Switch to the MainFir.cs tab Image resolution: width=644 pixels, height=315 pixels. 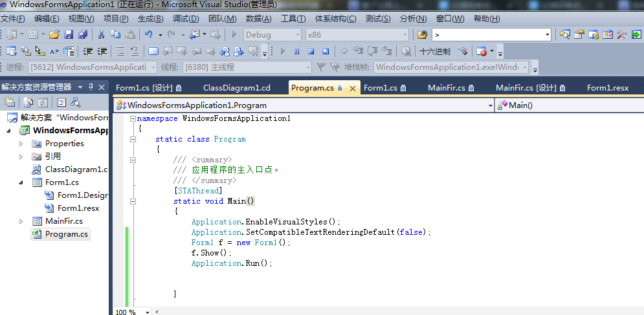[451, 88]
